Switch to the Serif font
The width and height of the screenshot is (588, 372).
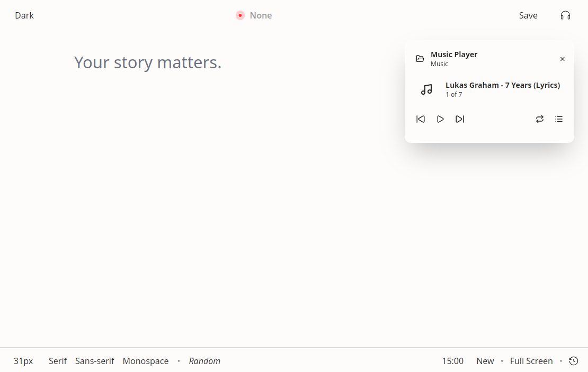click(x=58, y=361)
